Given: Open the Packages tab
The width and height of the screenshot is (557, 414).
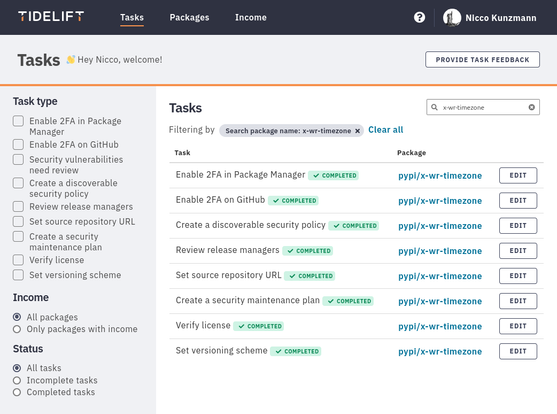Looking at the screenshot, I should 189,17.
